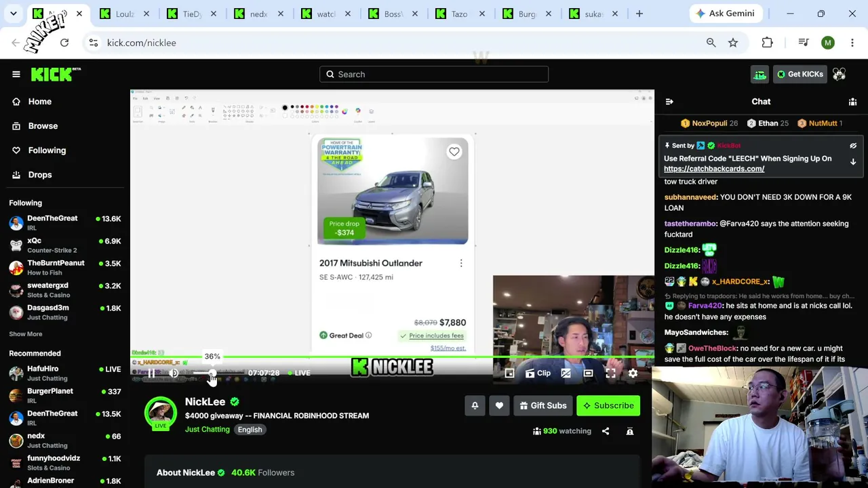Toggle the chat overlay icon in player
Screen dimensions: 868x488
(566, 373)
